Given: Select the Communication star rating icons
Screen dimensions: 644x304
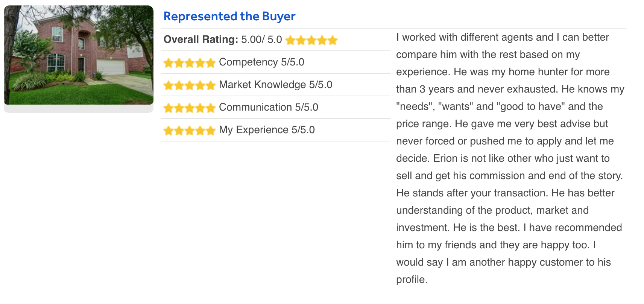Looking at the screenshot, I should (190, 108).
